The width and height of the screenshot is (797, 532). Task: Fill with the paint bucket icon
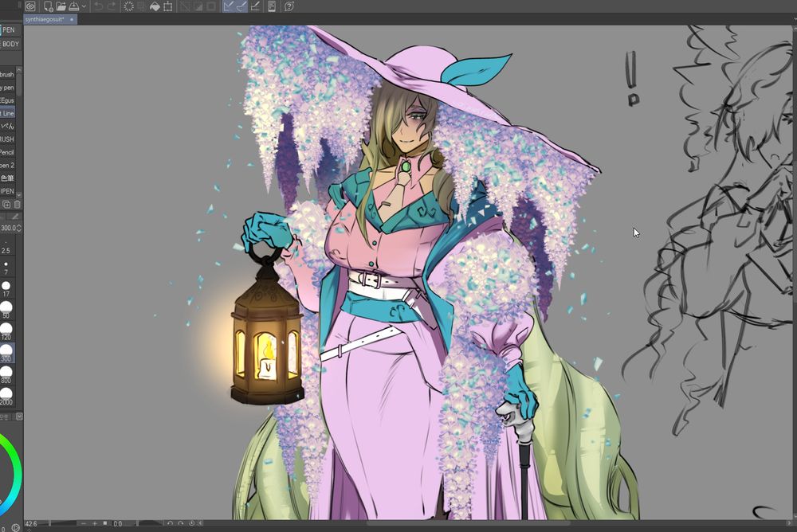coord(155,6)
